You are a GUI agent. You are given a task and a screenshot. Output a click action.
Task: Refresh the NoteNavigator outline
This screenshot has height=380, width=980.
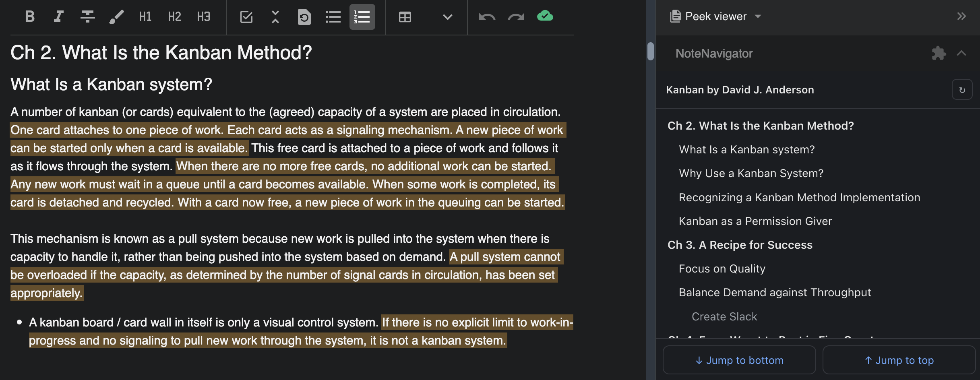[x=962, y=89]
